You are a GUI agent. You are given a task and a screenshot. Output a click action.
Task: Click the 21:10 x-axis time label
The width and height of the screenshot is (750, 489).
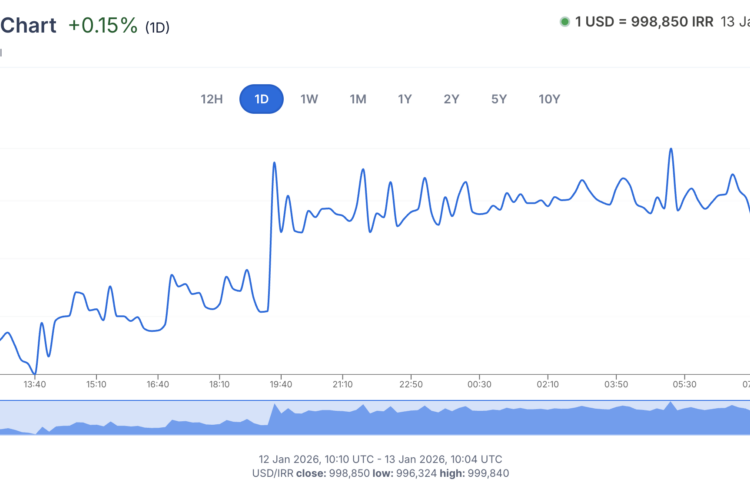pyautogui.click(x=343, y=383)
